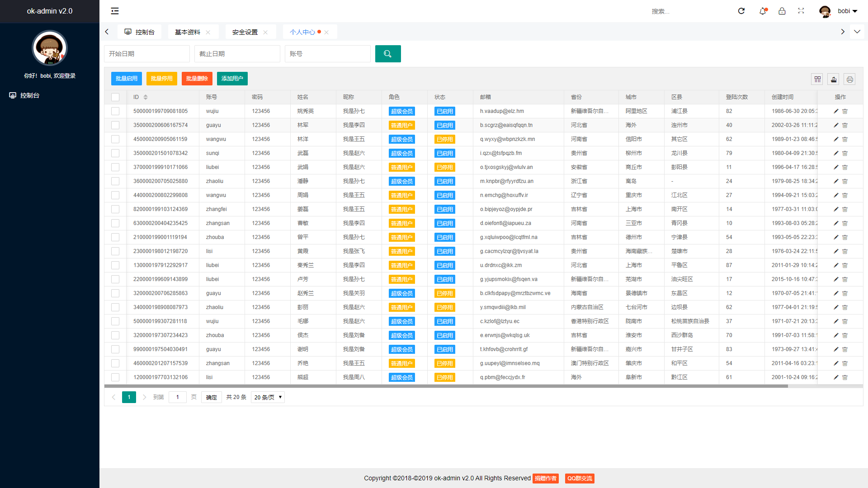Delete the row for b.scgrz@eaisqfqqn.tn

pyautogui.click(x=845, y=125)
